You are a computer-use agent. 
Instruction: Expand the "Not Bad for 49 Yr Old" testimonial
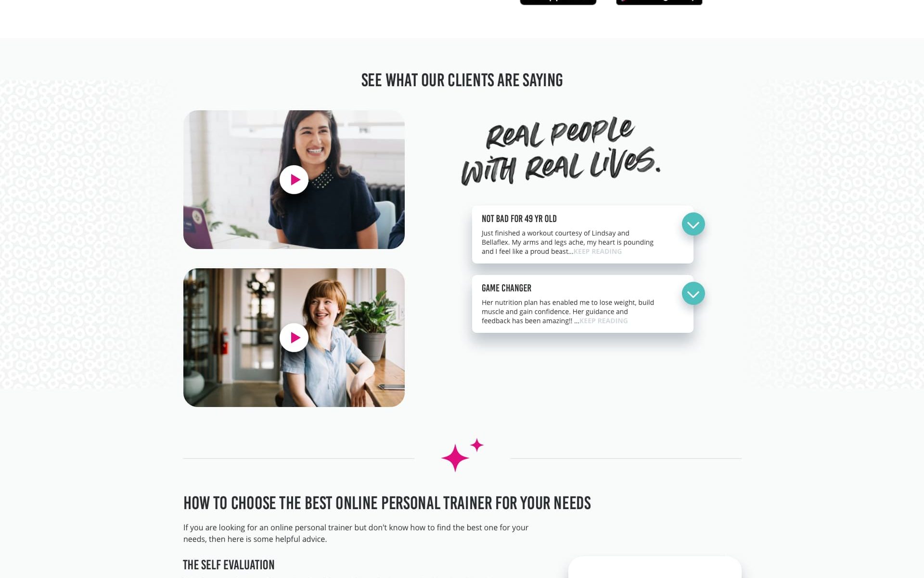[693, 224]
